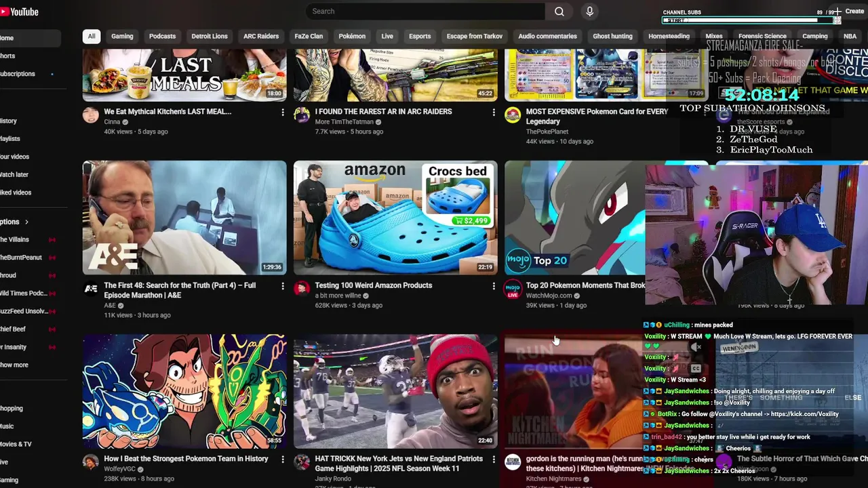Select the Esports filter chip
Image resolution: width=868 pixels, height=488 pixels.
tap(420, 37)
